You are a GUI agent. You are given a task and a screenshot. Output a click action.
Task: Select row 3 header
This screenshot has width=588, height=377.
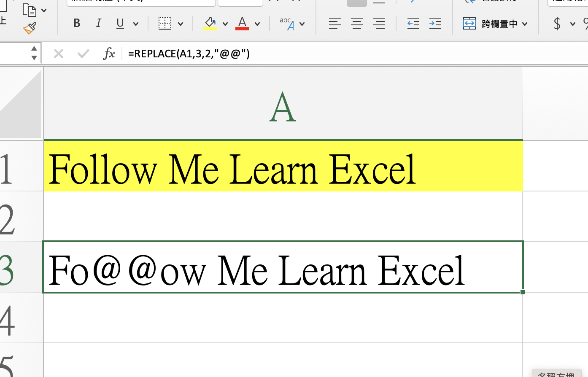coord(21,267)
